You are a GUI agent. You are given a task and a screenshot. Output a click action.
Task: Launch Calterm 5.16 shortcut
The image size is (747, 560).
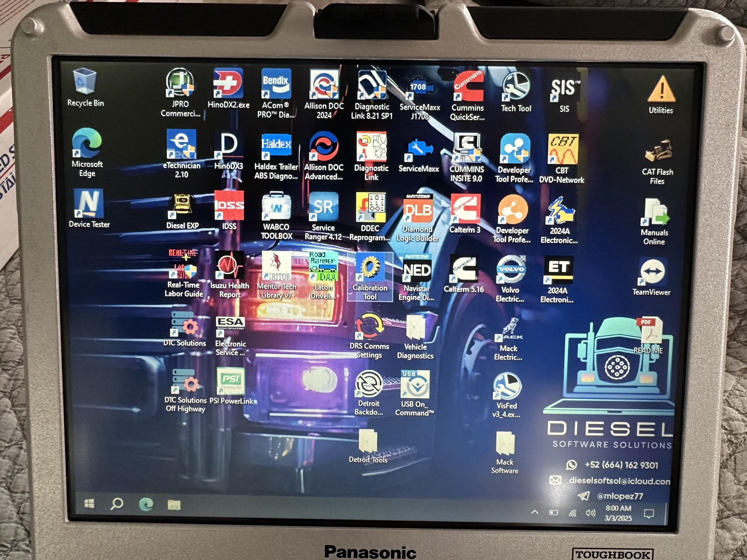464,269
